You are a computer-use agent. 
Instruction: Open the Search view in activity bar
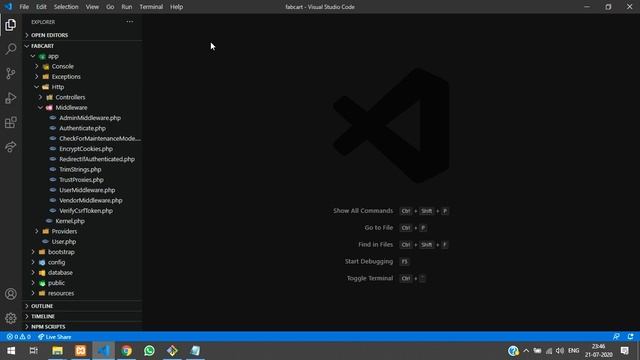(x=11, y=49)
